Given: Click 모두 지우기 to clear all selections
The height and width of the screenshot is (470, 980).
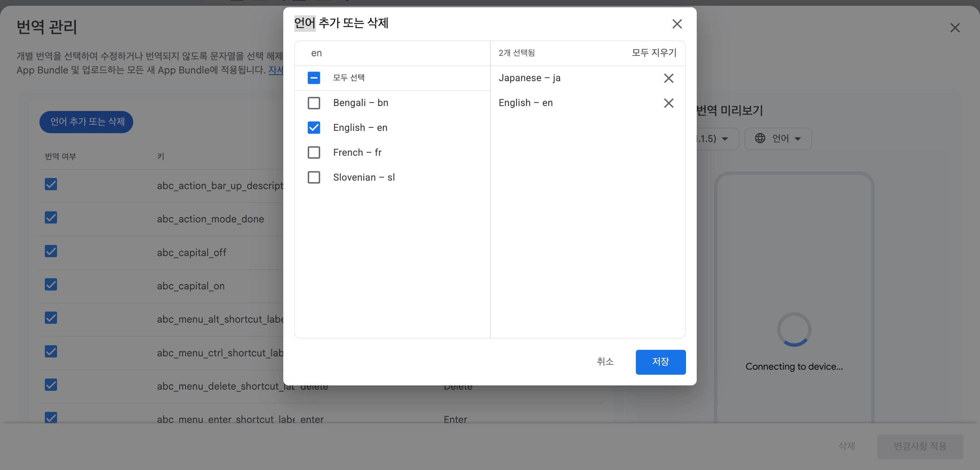Looking at the screenshot, I should (x=654, y=53).
